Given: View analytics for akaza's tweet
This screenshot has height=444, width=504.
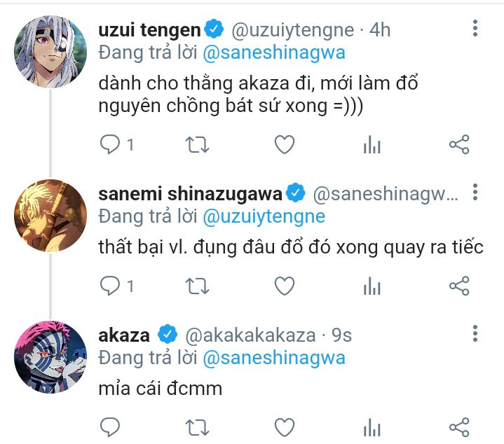Looking at the screenshot, I should click(372, 426).
